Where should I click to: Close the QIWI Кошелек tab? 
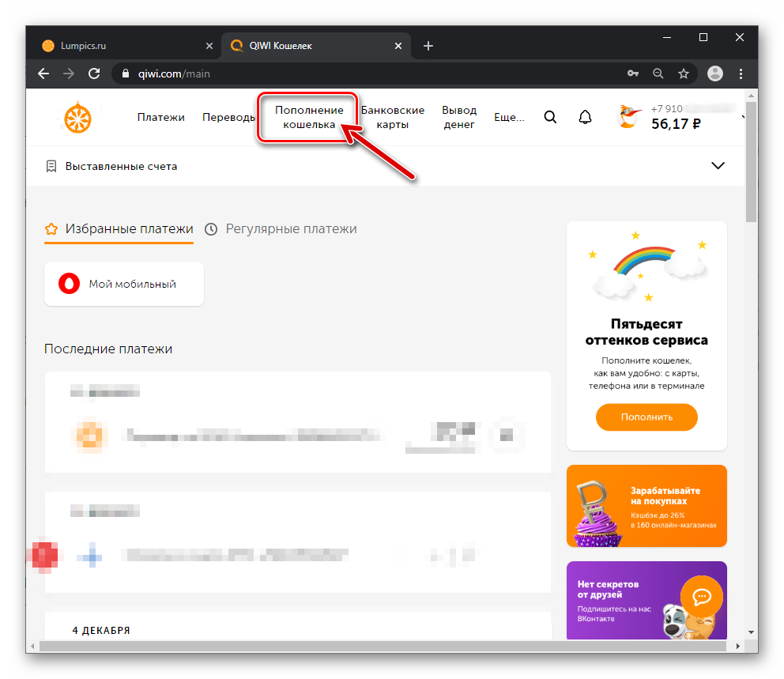[398, 46]
